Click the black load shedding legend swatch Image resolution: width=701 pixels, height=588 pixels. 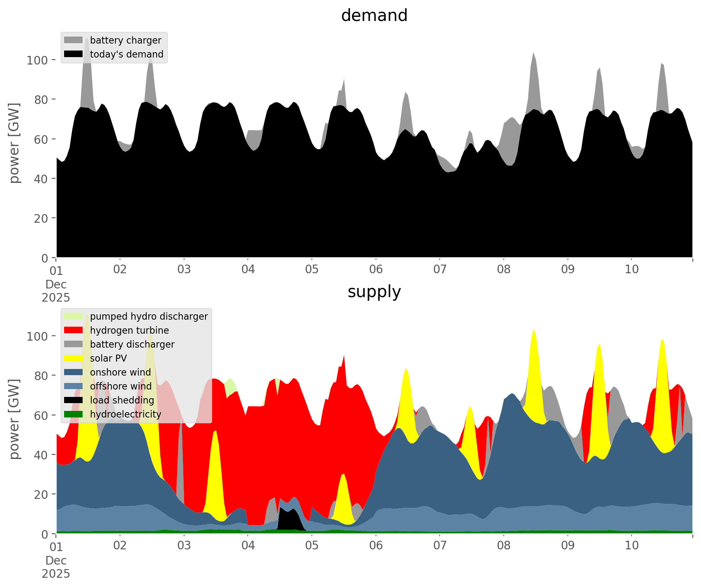pos(74,400)
